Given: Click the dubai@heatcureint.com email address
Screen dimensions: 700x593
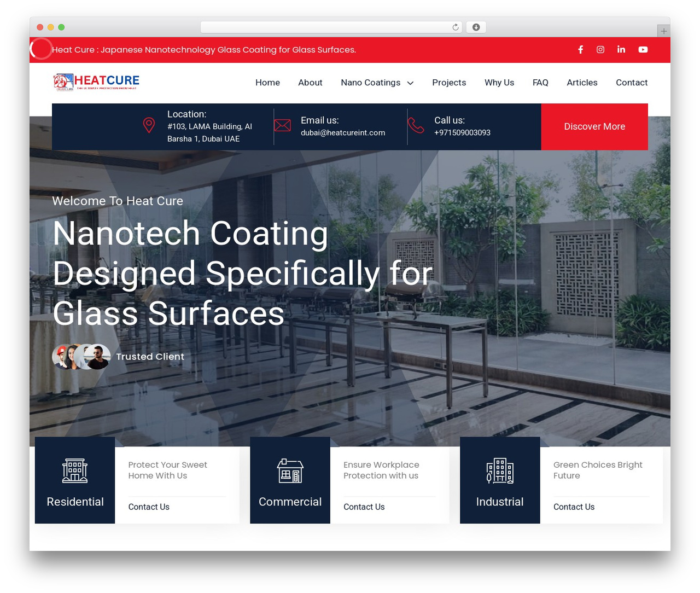Looking at the screenshot, I should (343, 133).
